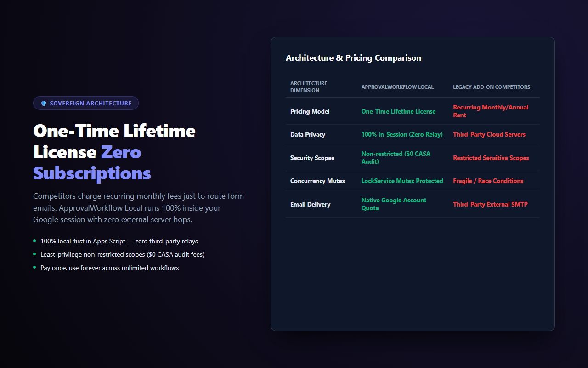Click 'Architecture & Pricing Comparison' title
This screenshot has height=368, width=588.
pos(353,58)
